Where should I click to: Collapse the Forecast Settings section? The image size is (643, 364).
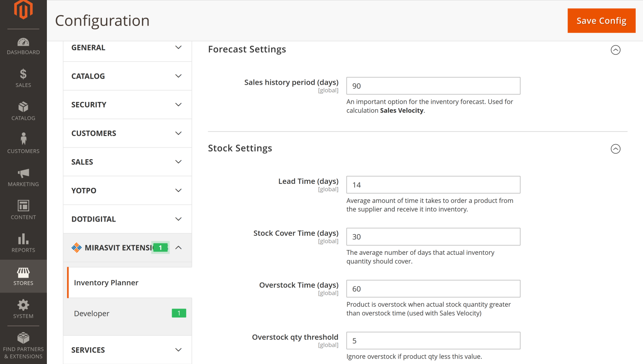point(615,50)
